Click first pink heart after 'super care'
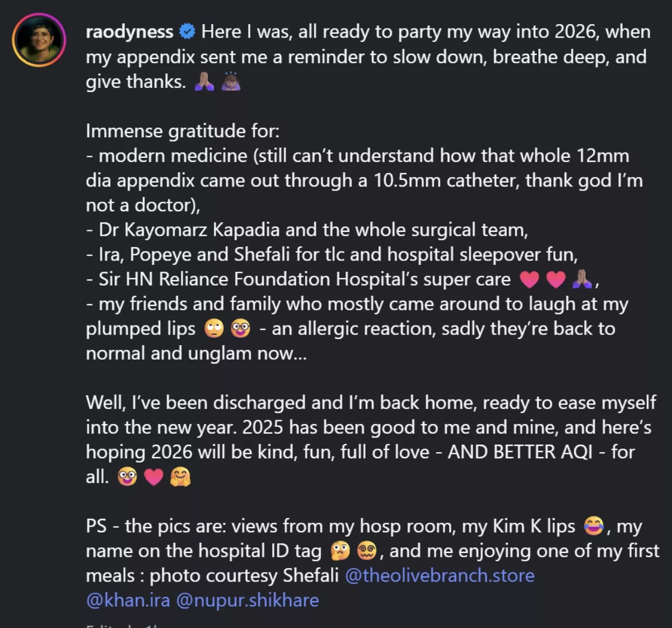This screenshot has height=628, width=672. (529, 280)
